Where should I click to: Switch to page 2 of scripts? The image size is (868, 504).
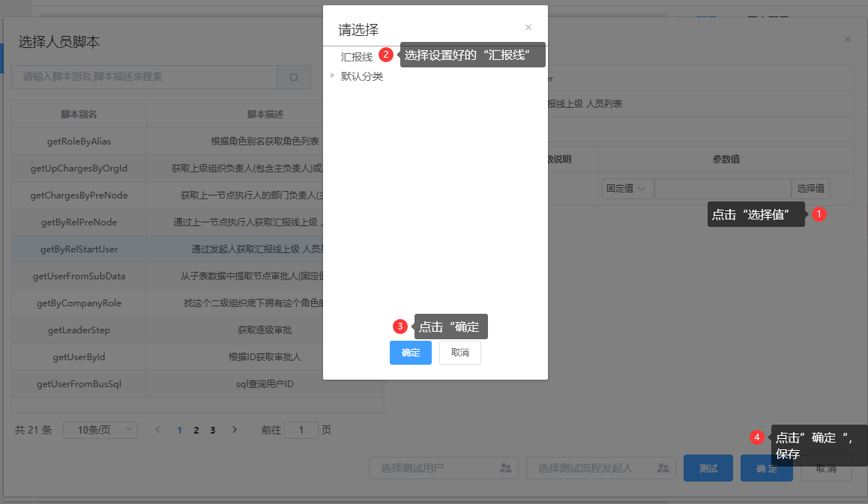pos(196,431)
